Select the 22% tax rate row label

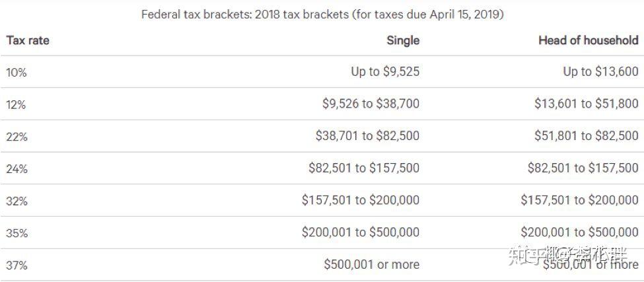(x=17, y=137)
